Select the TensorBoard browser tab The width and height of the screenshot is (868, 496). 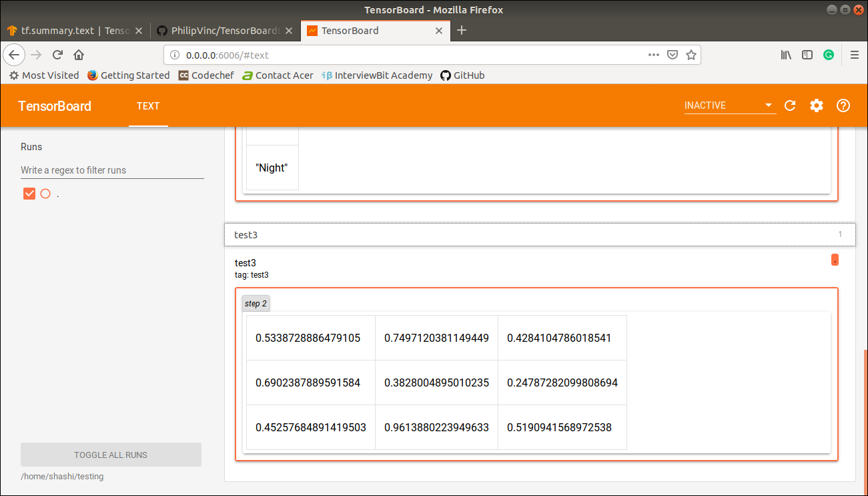[376, 31]
